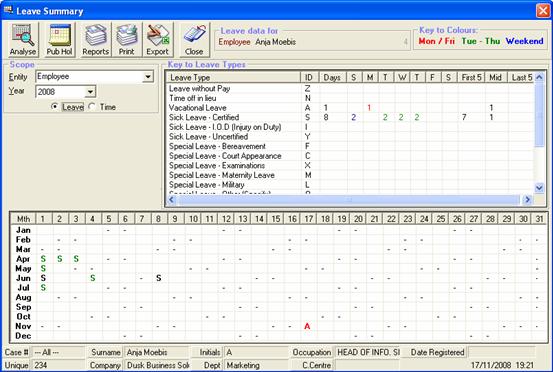Viewport: 553px width, 372px height.
Task: Select the Vacational Leave row
Action: coord(350,108)
